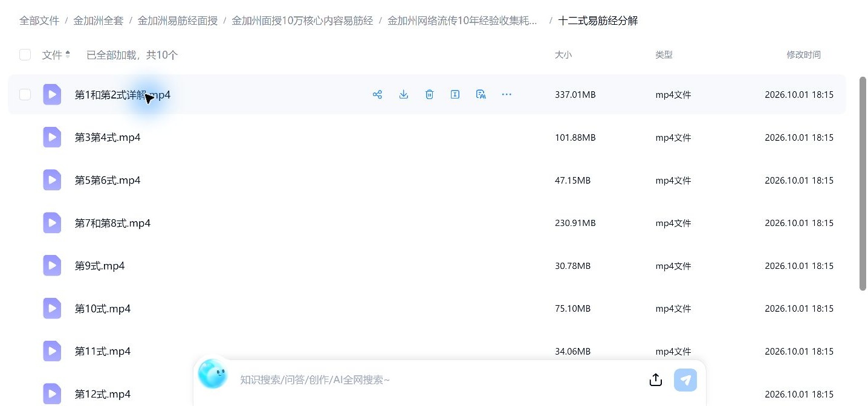Check the box for 第1和第2式详解.mp4
868x406 pixels.
25,94
